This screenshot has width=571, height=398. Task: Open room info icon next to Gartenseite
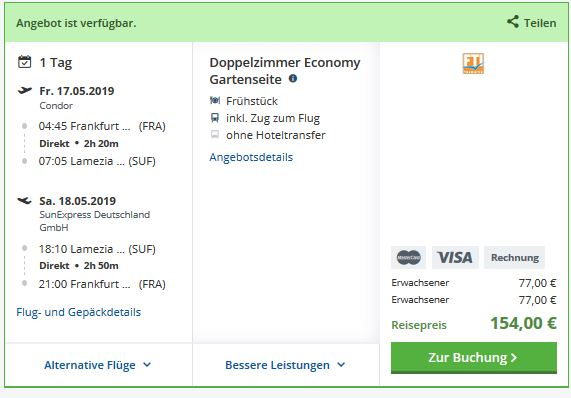coord(293,78)
